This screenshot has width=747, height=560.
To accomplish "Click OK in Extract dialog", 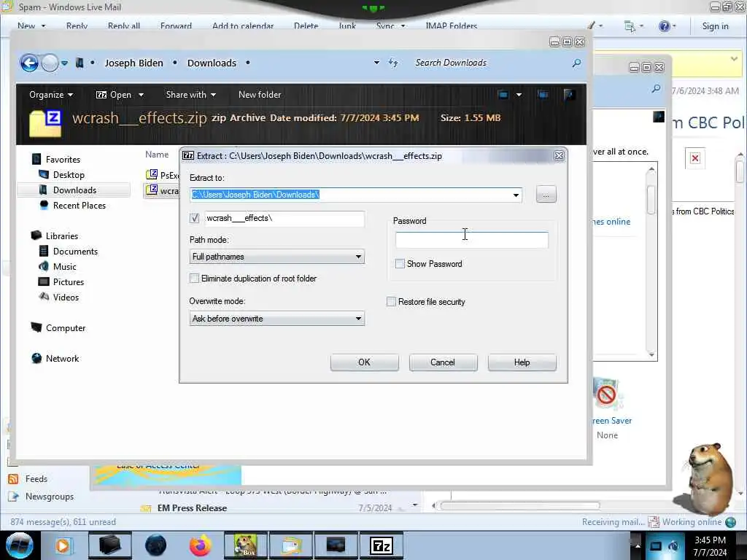I will click(365, 362).
